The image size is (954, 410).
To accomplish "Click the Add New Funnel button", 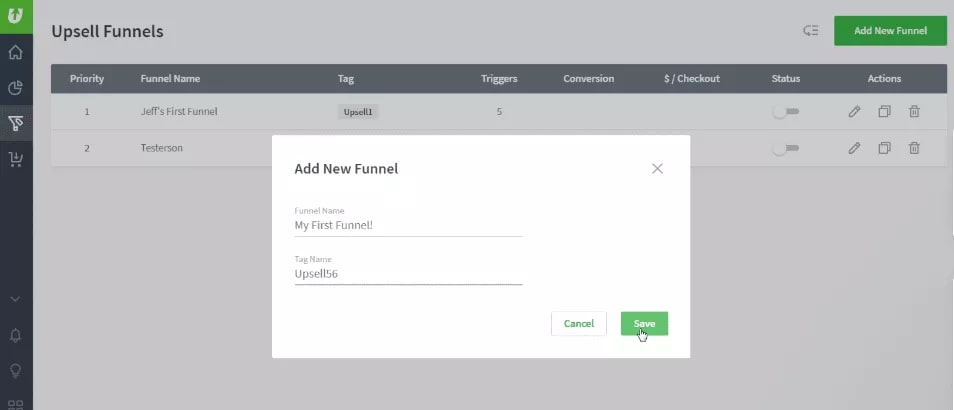I will (890, 31).
